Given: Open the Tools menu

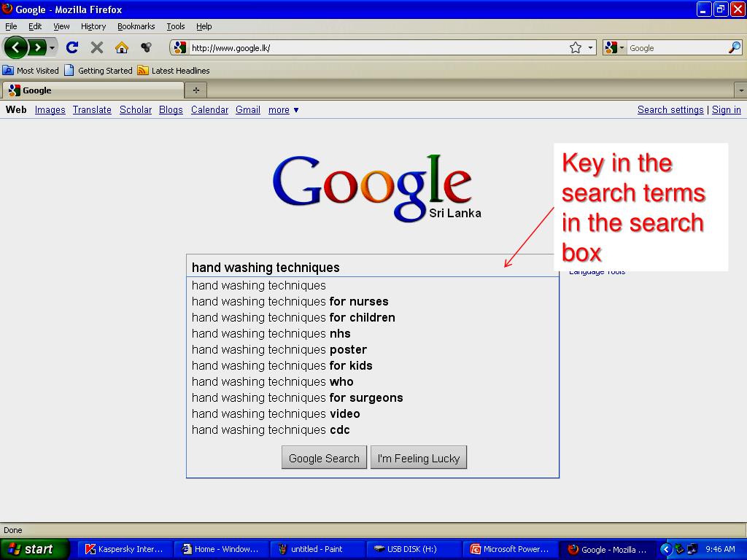Looking at the screenshot, I should pos(175,26).
